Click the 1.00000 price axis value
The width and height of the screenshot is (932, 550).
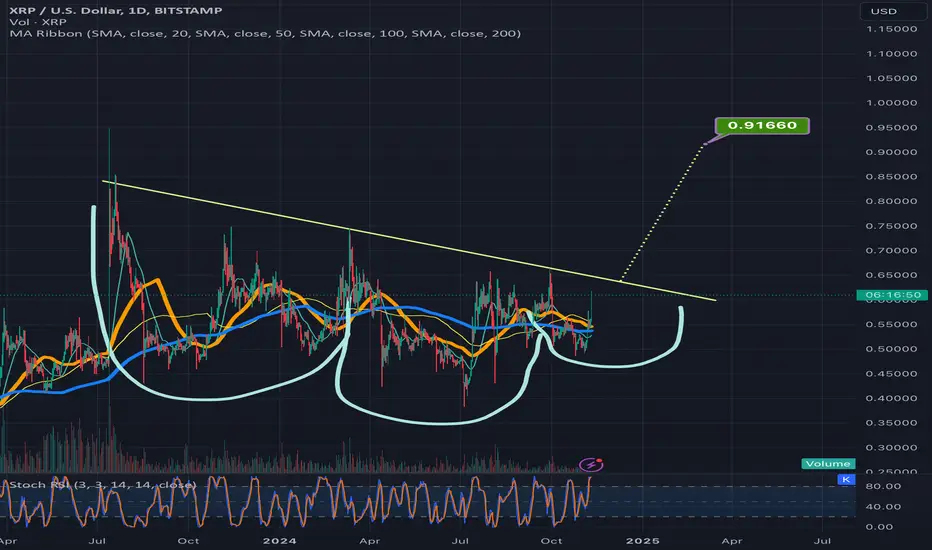coord(892,103)
